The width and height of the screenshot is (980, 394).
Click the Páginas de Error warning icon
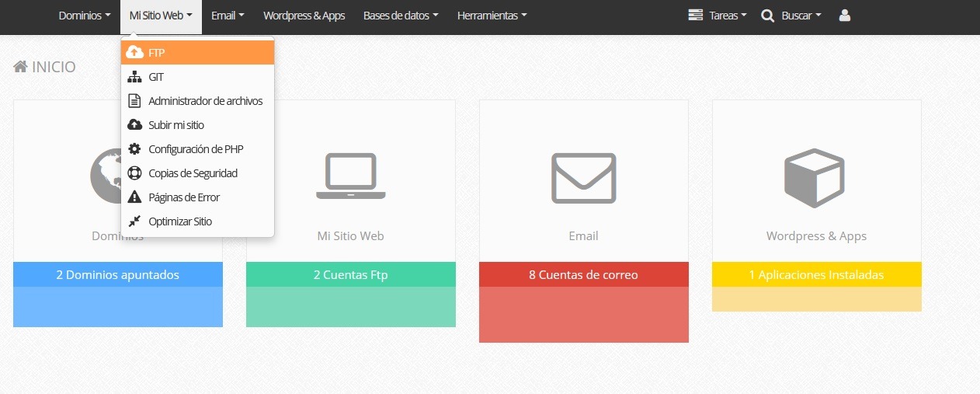(134, 197)
